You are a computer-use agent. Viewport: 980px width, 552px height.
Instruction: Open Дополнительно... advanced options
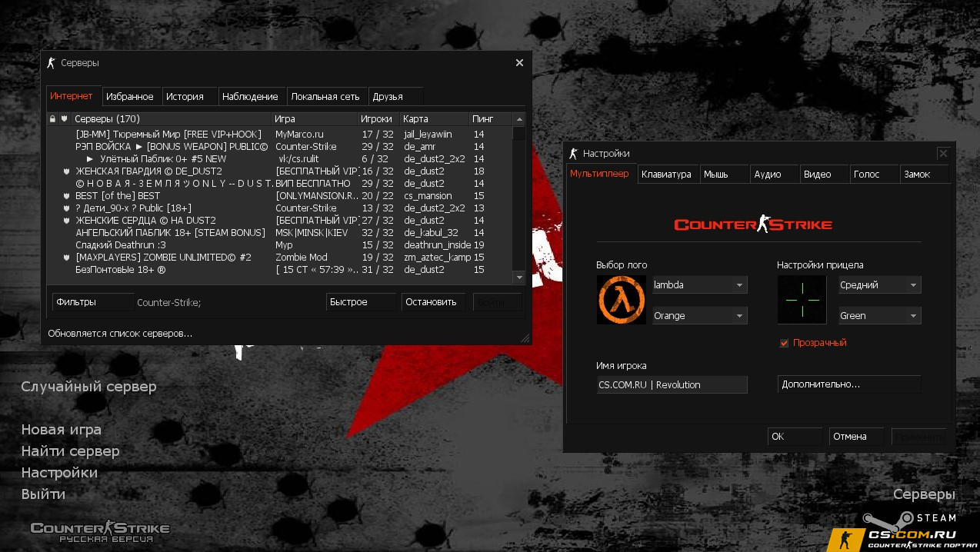(849, 384)
